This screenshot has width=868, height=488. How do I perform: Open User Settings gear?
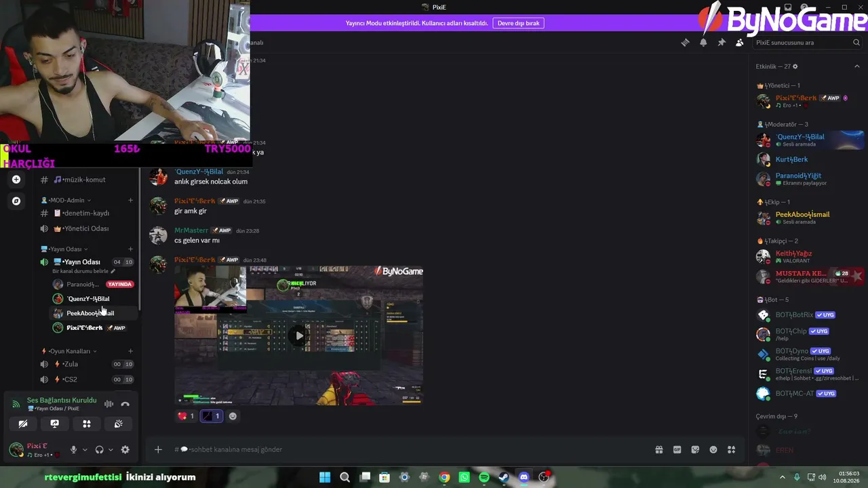coord(125,449)
